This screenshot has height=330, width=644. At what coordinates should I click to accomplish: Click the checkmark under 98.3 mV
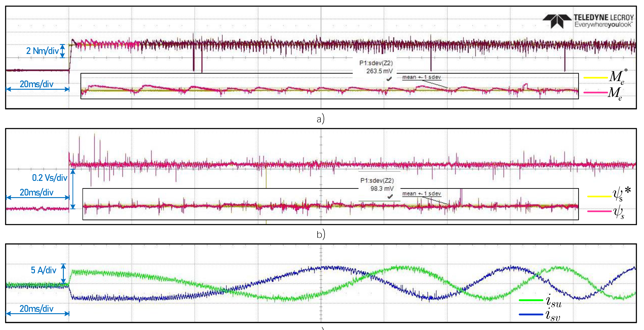coord(390,197)
